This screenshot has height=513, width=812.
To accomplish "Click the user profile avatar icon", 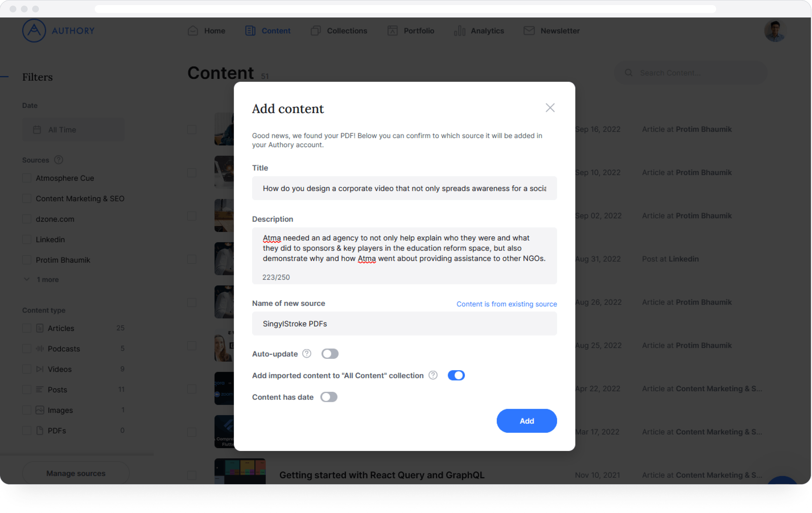I will pyautogui.click(x=775, y=30).
